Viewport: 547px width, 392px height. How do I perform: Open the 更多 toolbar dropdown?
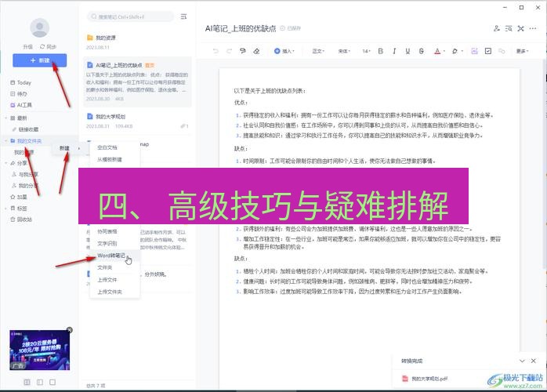[522, 51]
